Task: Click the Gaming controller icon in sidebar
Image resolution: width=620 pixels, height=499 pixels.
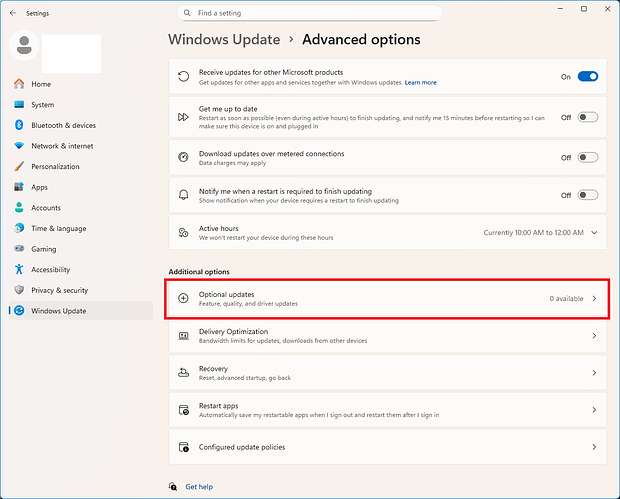Action: click(x=19, y=249)
